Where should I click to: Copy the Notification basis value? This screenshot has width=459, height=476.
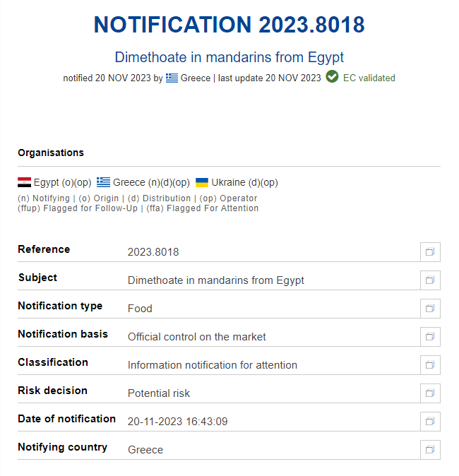(x=429, y=337)
